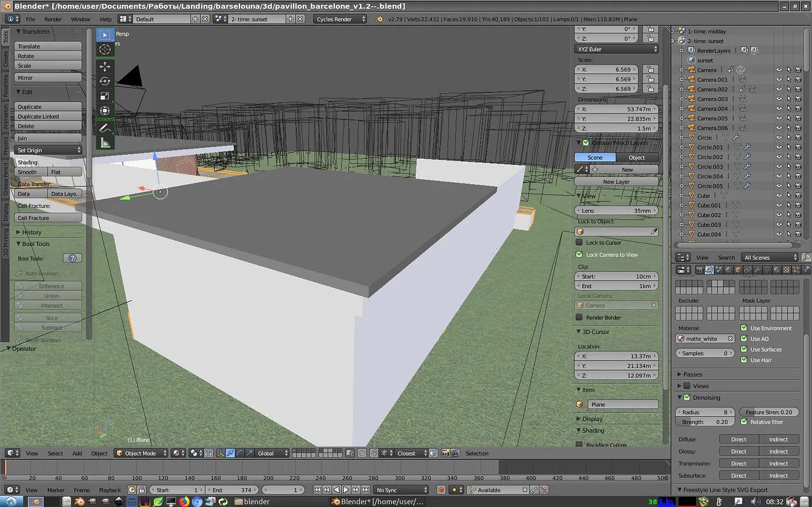
Task: Click the outliner search magnifier icon
Action: (806, 258)
